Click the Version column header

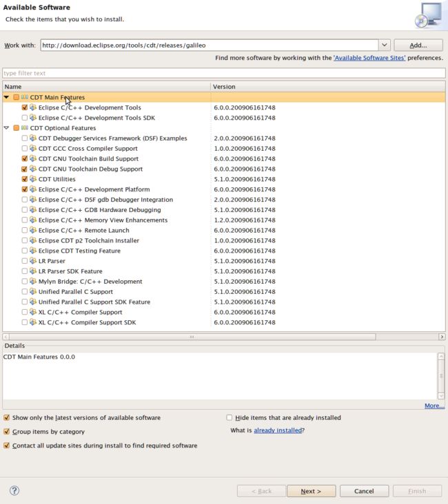(328, 87)
